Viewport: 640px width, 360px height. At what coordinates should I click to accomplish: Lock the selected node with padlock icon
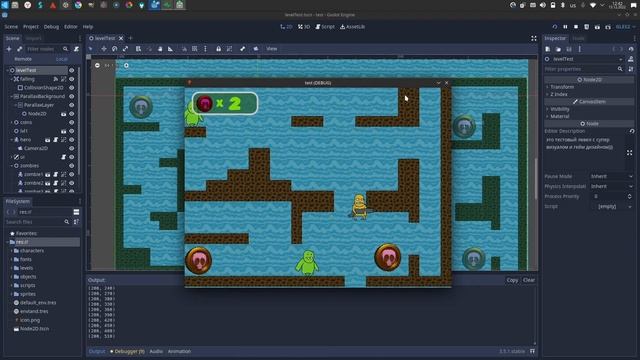click(218, 49)
